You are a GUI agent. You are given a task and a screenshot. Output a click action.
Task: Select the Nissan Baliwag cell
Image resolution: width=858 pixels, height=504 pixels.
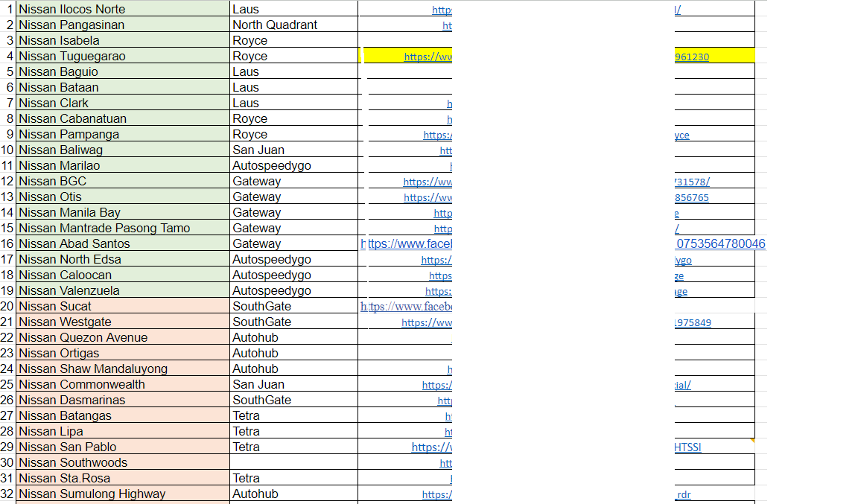coord(123,150)
